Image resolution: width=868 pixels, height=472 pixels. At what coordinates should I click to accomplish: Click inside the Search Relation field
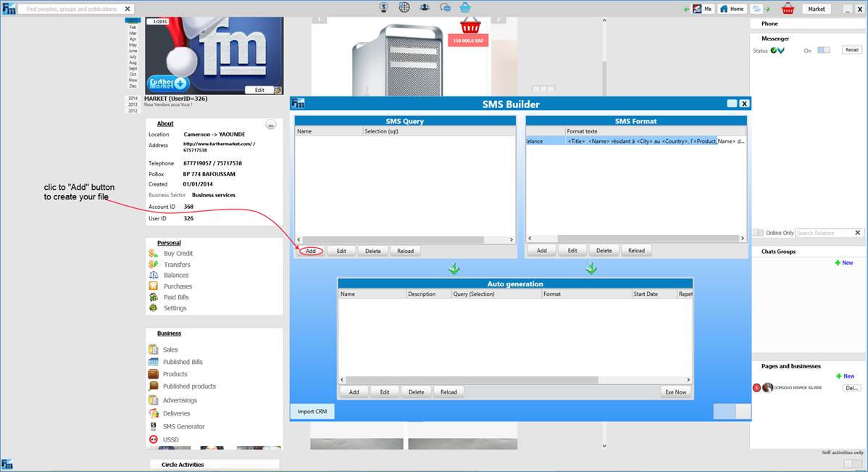(825, 233)
